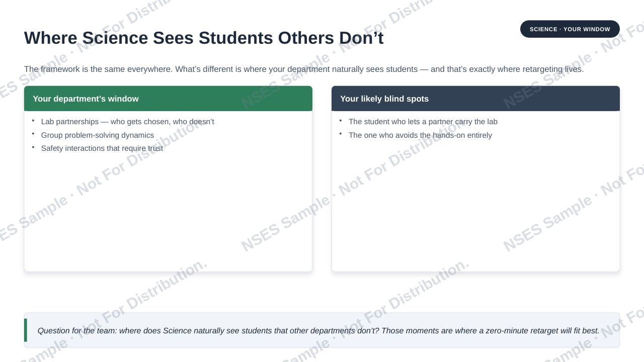Viewport: 644px width, 362px height.
Task: Click the bullet dot before 'The one who avoids'
Action: tap(341, 134)
